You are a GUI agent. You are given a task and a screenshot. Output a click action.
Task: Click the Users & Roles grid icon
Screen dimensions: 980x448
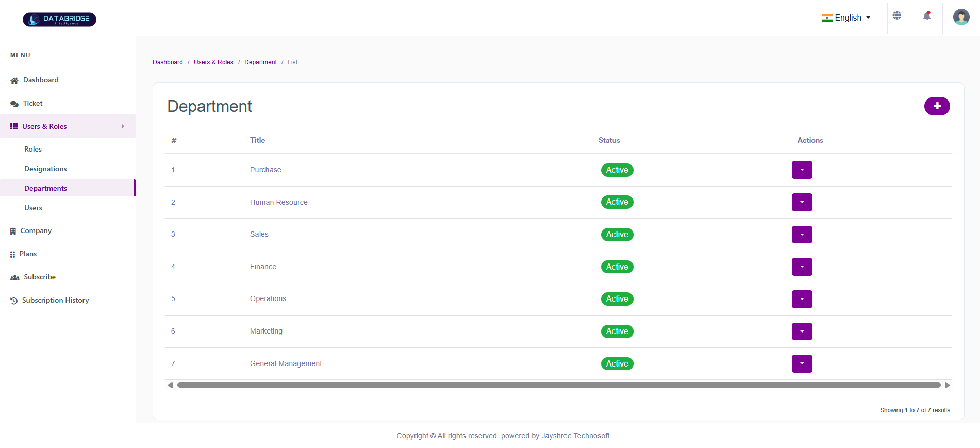[x=14, y=126]
